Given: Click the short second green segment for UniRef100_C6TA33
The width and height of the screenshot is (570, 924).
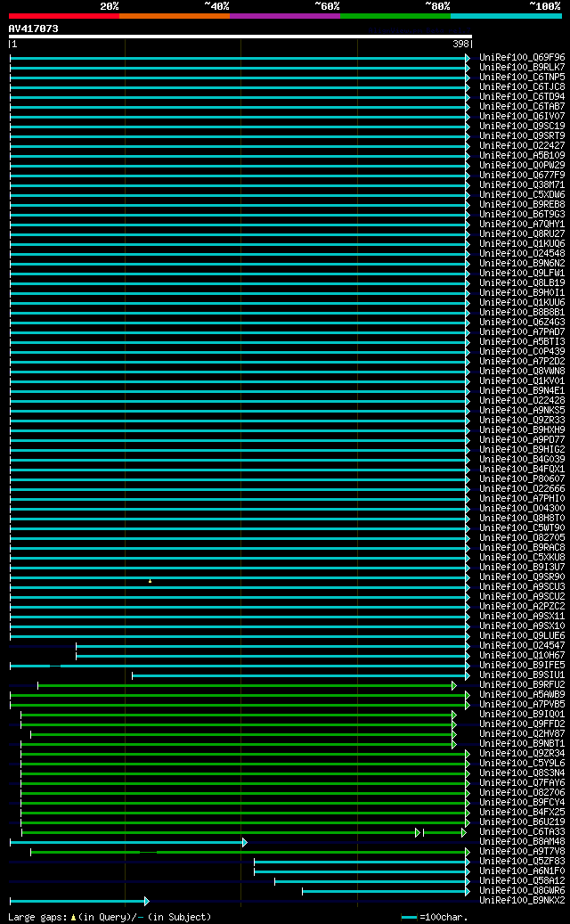Looking at the screenshot, I should click(x=444, y=832).
